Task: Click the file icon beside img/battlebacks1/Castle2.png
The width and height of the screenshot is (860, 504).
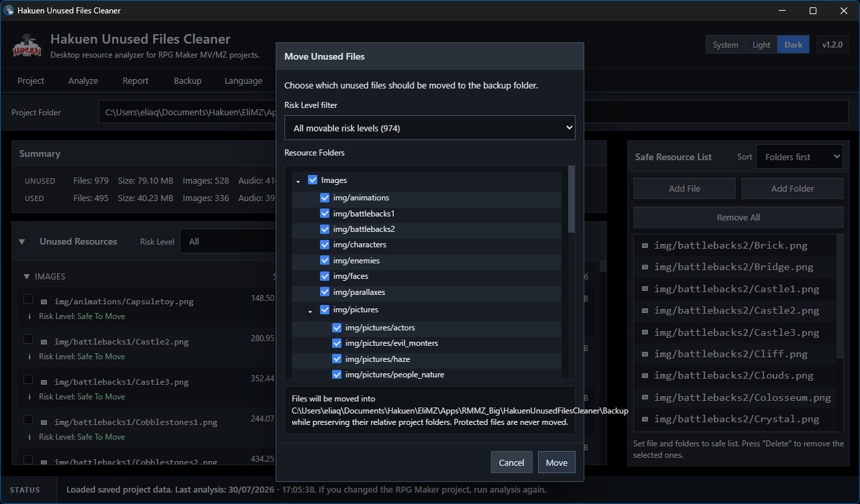Action: pyautogui.click(x=44, y=342)
